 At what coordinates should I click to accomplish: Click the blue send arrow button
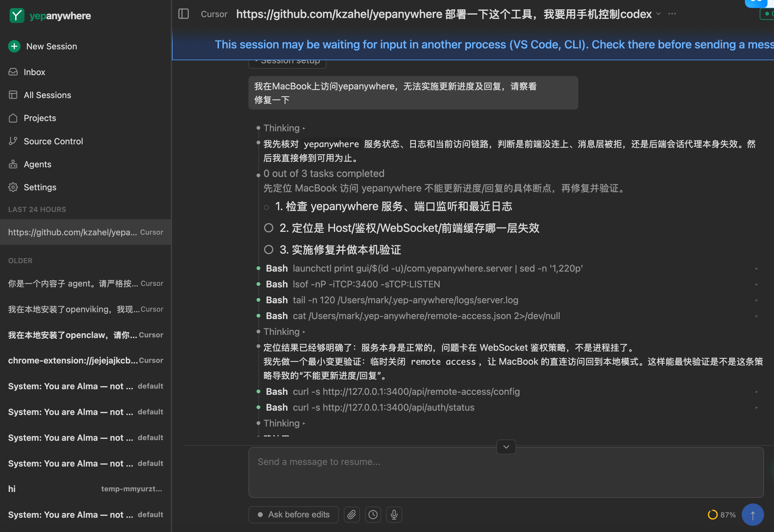(x=752, y=515)
